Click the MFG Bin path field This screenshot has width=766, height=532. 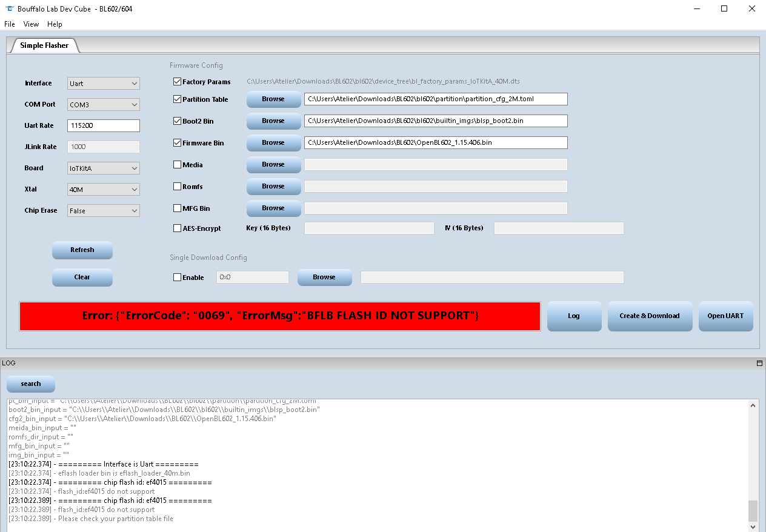[x=436, y=208]
